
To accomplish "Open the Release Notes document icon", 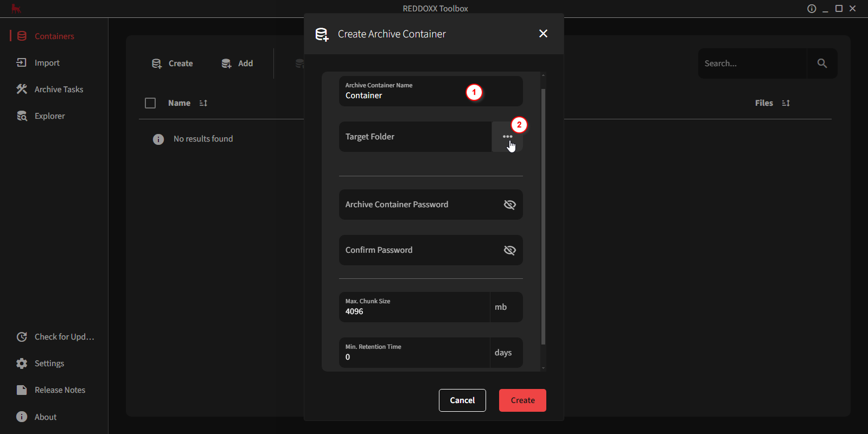I will pos(22,390).
